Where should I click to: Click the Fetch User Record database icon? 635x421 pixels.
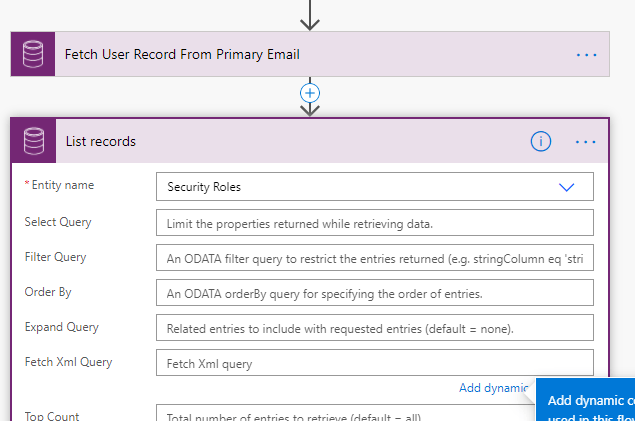(x=33, y=54)
